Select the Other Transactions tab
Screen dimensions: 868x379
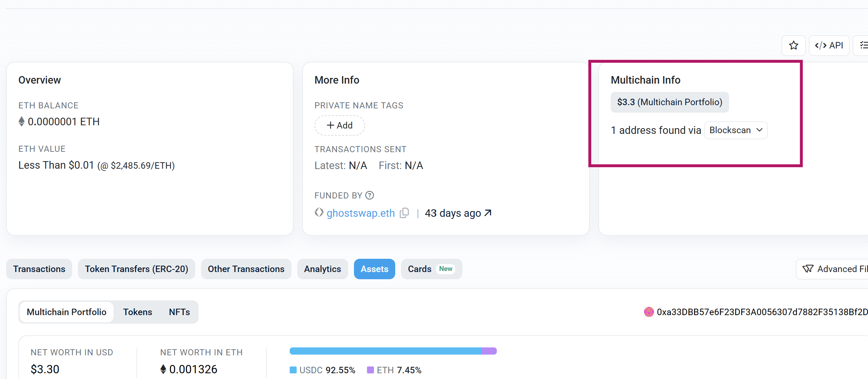pyautogui.click(x=246, y=269)
